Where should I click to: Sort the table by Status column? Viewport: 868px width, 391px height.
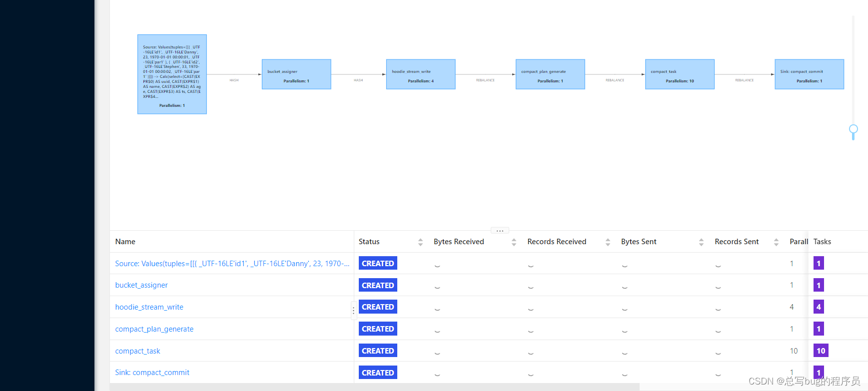click(x=420, y=242)
